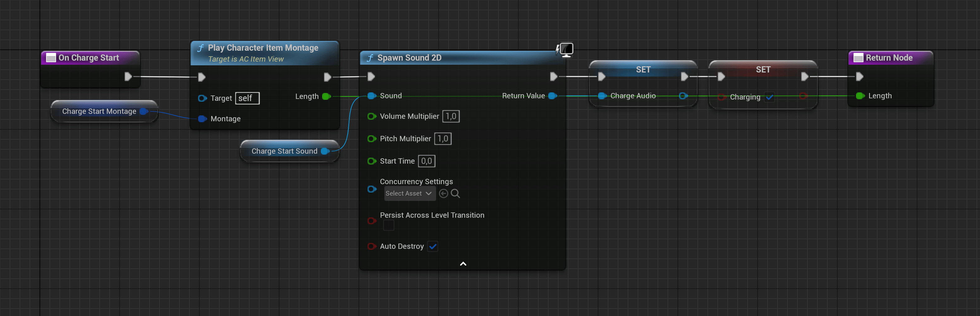Click Play Character Item Montage exec input pin

coord(202,77)
